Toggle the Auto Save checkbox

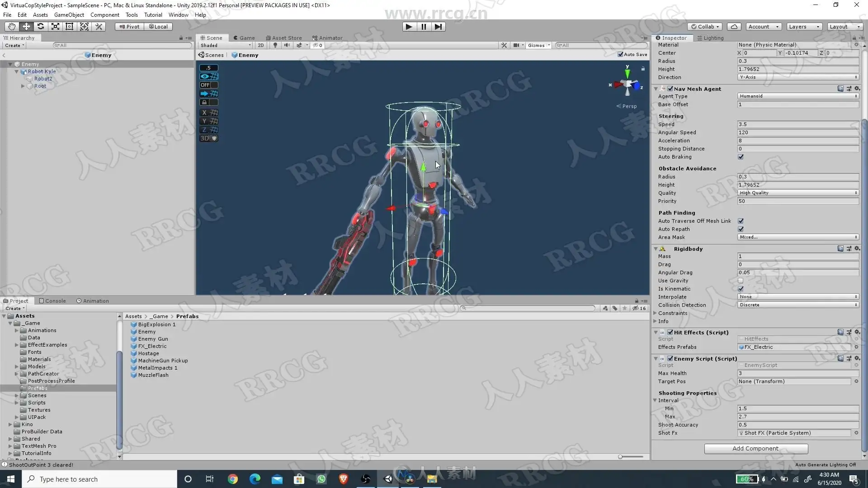click(x=620, y=54)
